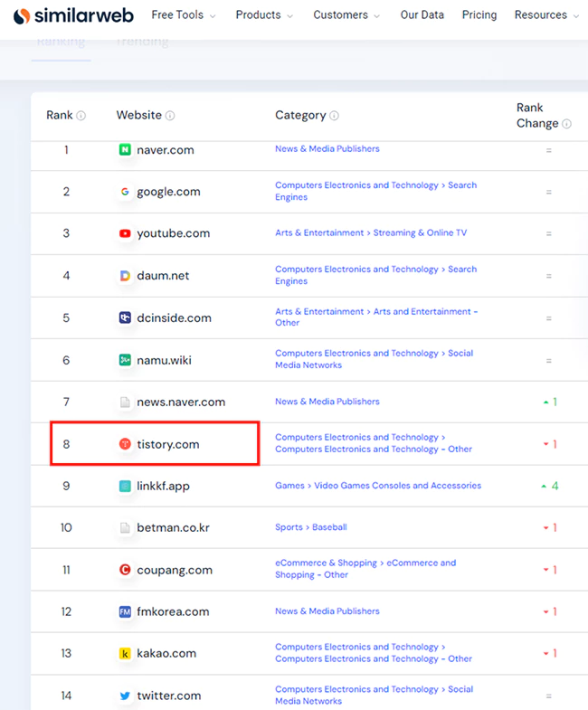Click the google.com favicon
Image resolution: width=588 pixels, height=710 pixels.
[125, 192]
